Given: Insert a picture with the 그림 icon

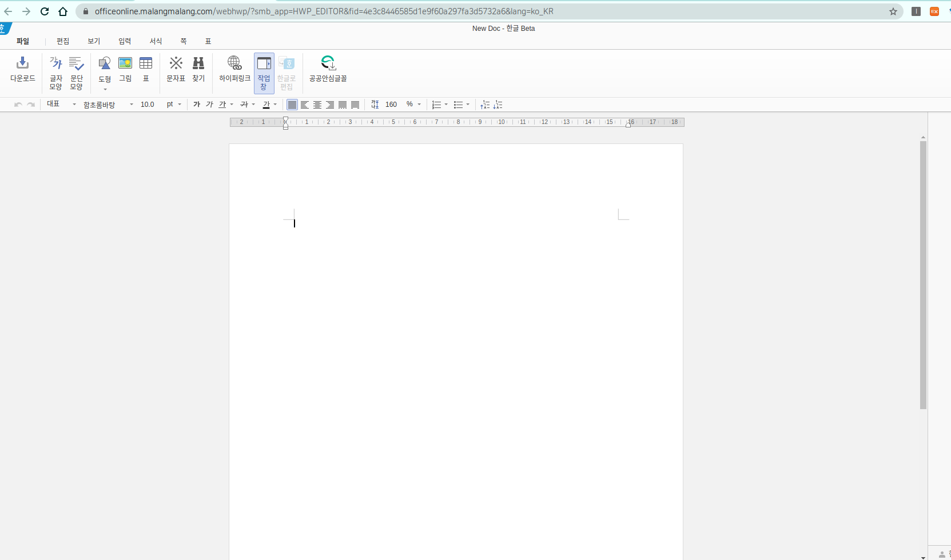Looking at the screenshot, I should click(x=125, y=63).
